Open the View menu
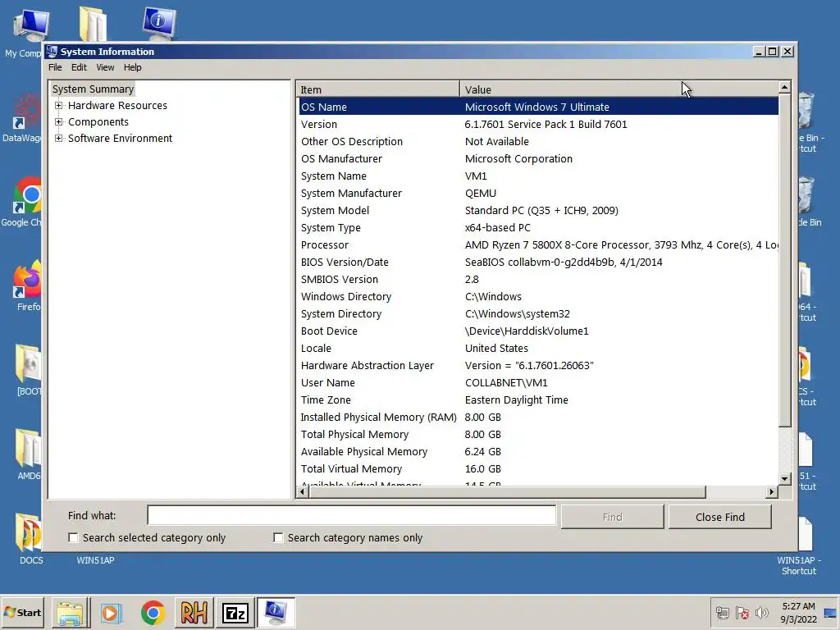Screen dimensions: 840x630 pos(105,67)
